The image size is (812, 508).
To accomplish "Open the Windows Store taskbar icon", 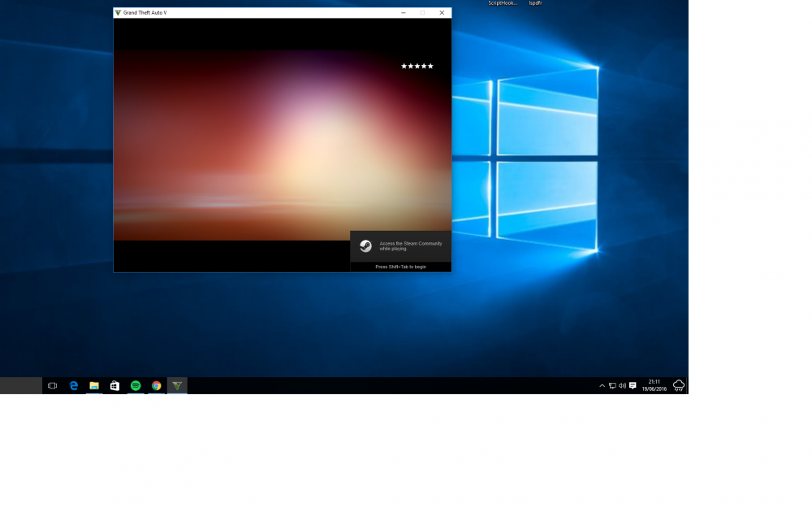I will [x=114, y=385].
